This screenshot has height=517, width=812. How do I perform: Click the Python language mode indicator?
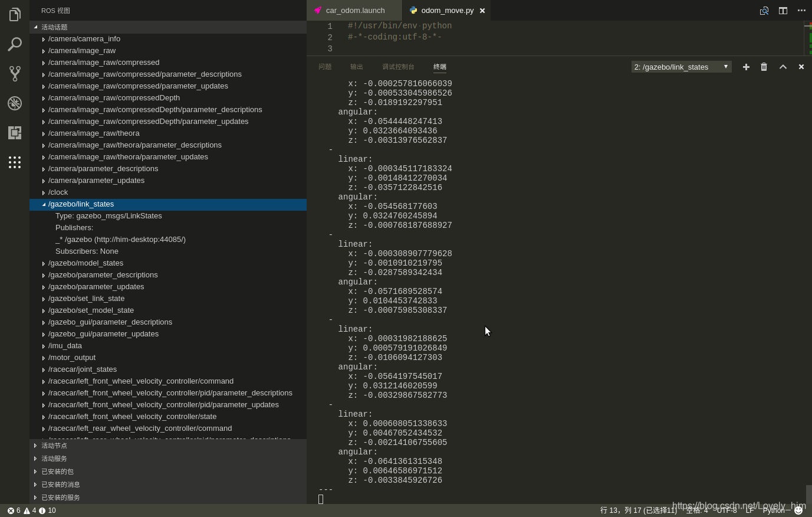tap(774, 511)
